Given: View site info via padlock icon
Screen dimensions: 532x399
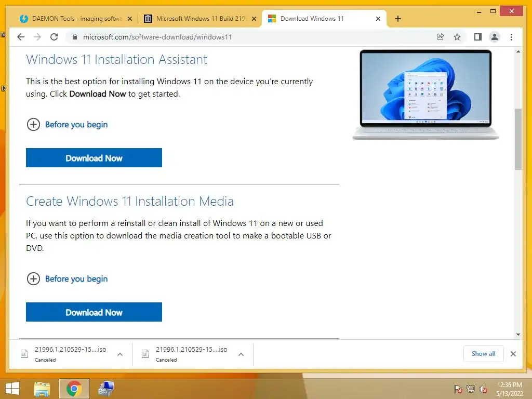Looking at the screenshot, I should (75, 37).
